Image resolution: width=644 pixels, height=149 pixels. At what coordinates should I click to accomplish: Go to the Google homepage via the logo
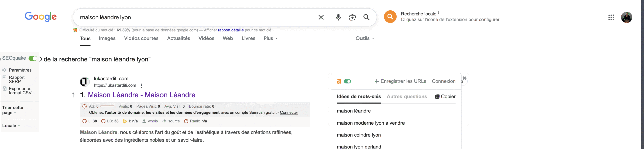coord(41,17)
